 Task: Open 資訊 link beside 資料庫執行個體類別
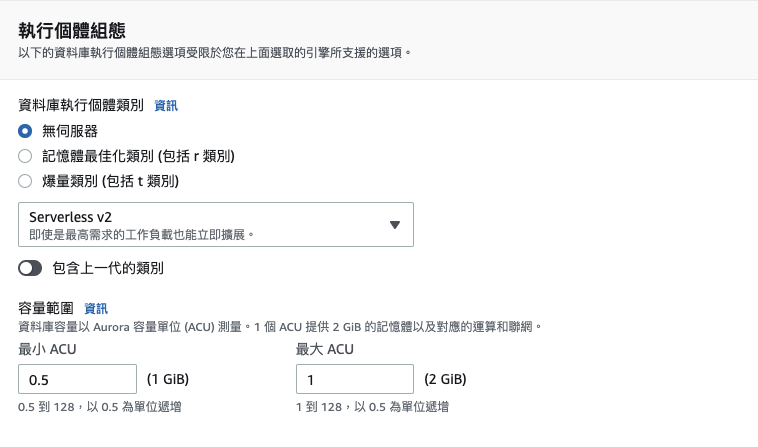166,105
